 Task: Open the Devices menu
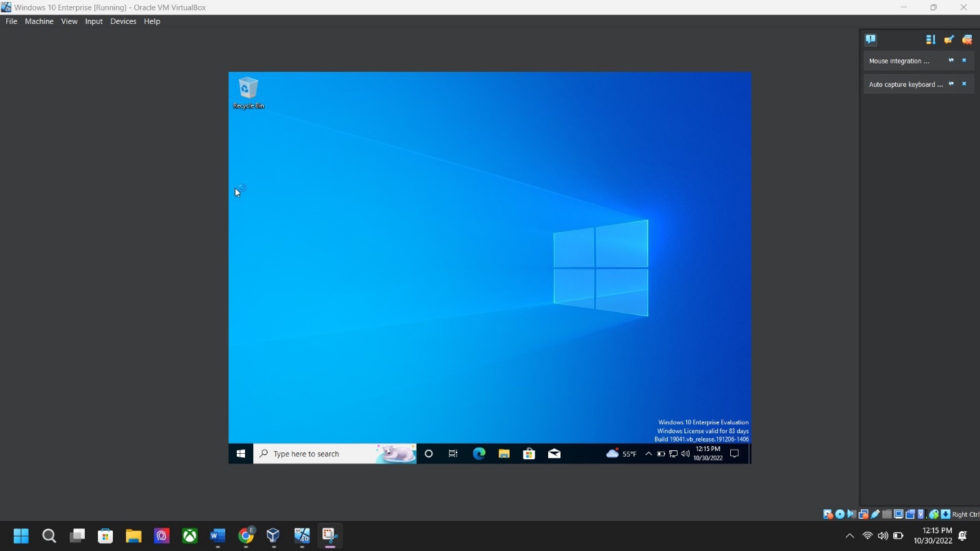coord(123,21)
